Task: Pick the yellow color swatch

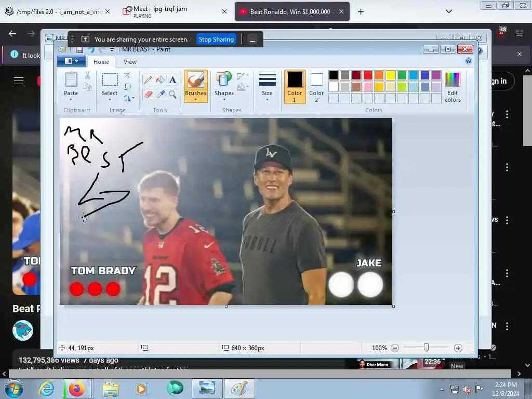Action: [x=390, y=75]
